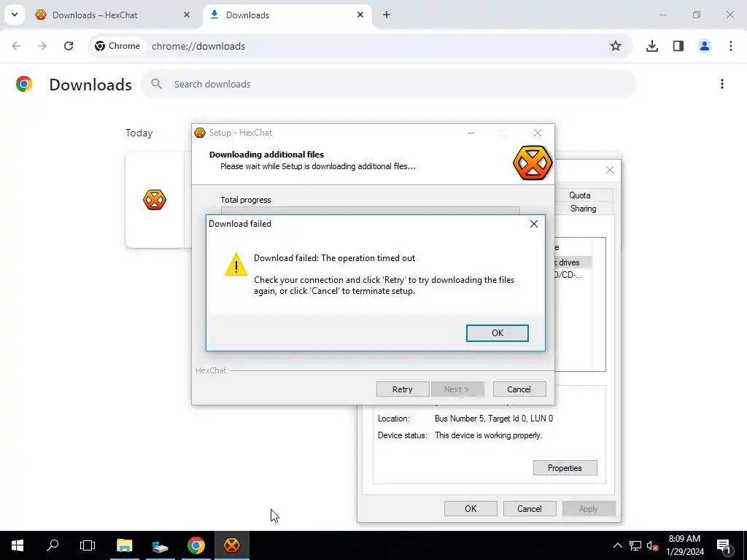
Task: Open the notification center icon
Action: tap(724, 545)
